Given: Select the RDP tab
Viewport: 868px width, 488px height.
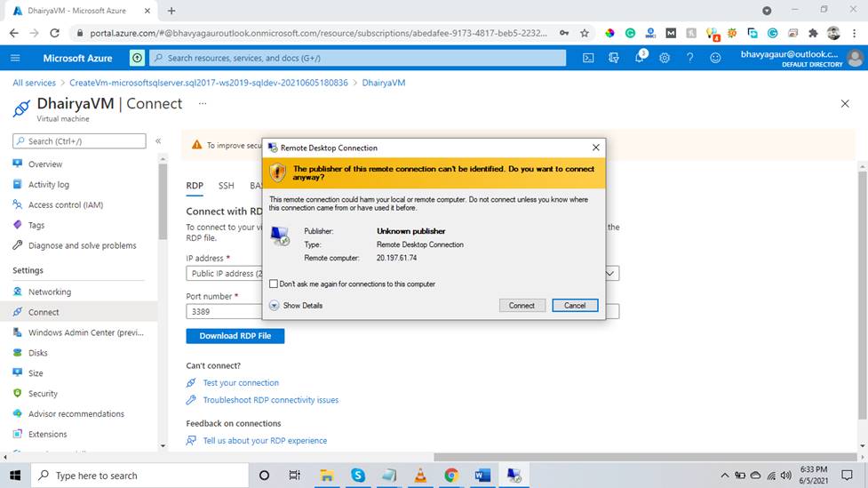Looking at the screenshot, I should [x=195, y=186].
